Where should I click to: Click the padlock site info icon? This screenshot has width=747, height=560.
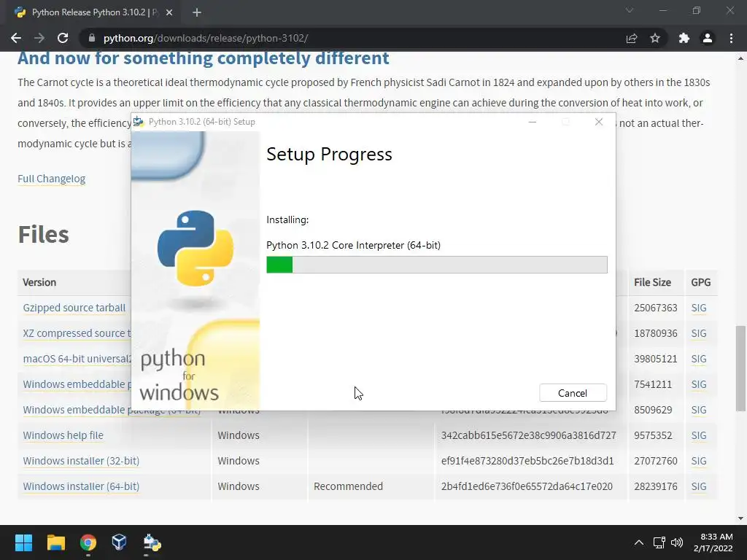tap(92, 38)
